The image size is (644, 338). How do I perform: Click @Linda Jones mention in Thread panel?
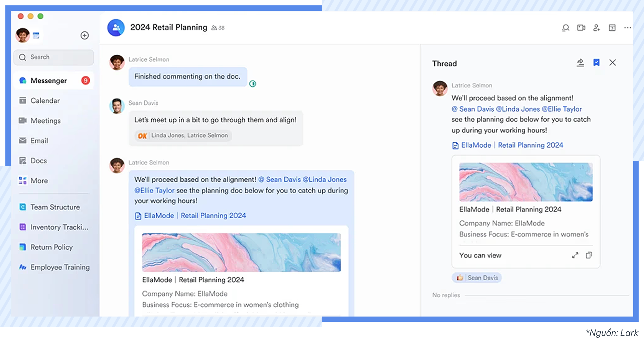518,109
